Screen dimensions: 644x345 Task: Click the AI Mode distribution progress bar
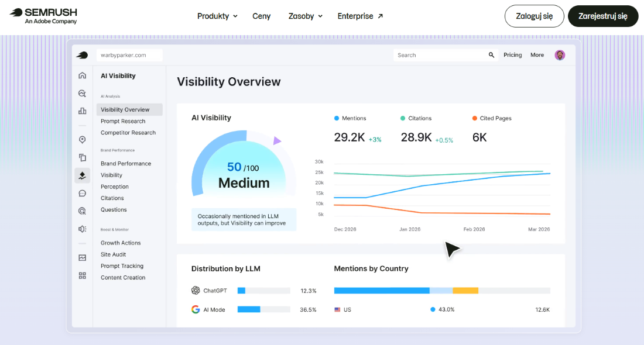pyautogui.click(x=263, y=309)
